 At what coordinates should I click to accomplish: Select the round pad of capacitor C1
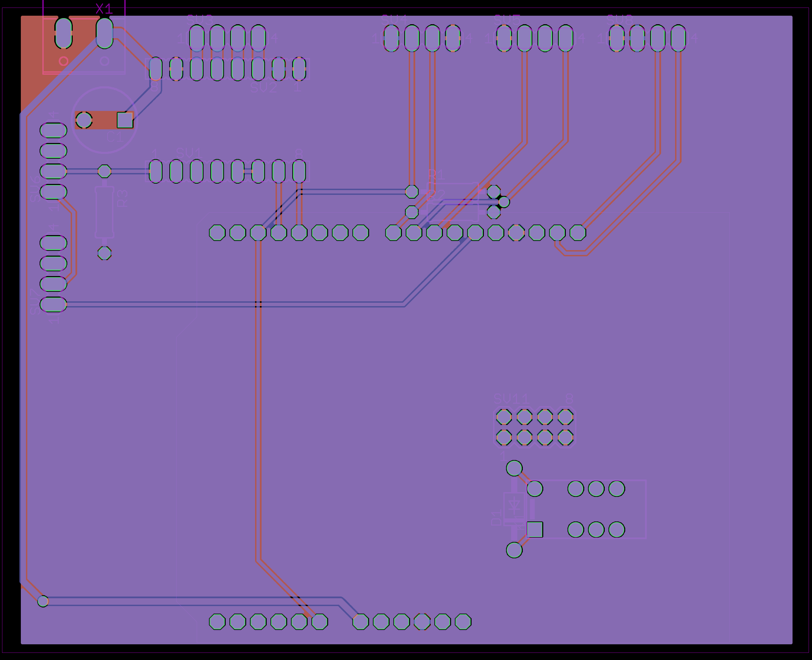point(84,120)
